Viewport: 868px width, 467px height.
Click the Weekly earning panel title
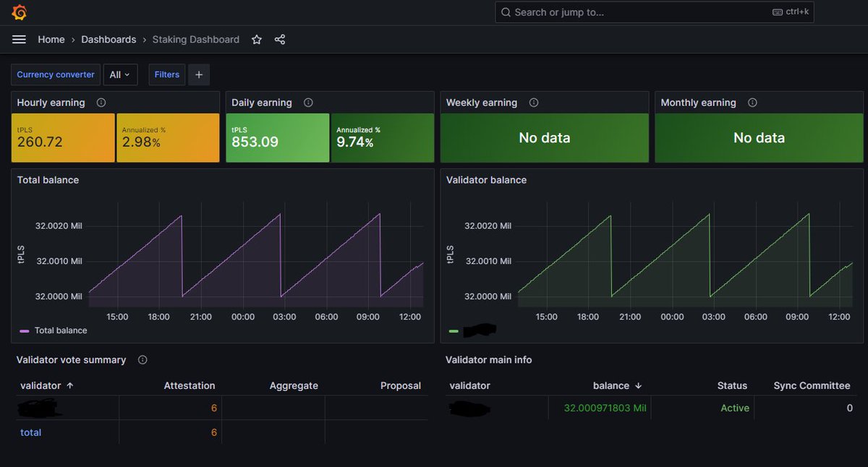[x=482, y=103]
